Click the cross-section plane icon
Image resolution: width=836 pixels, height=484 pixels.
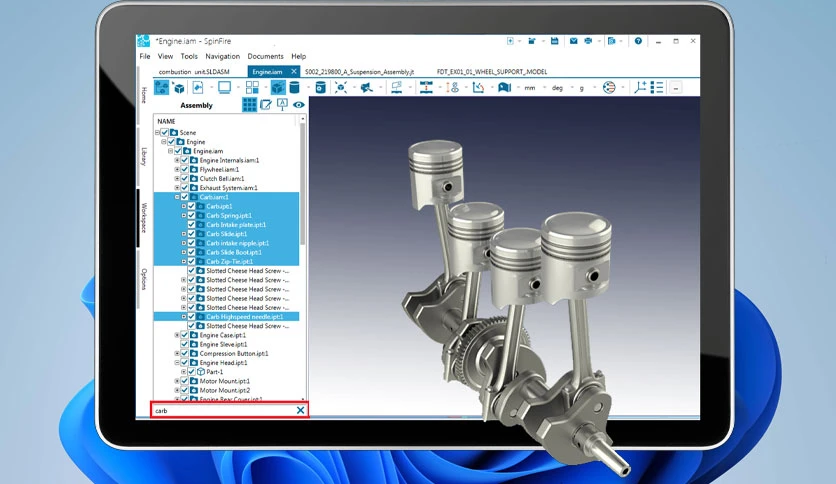coord(397,87)
